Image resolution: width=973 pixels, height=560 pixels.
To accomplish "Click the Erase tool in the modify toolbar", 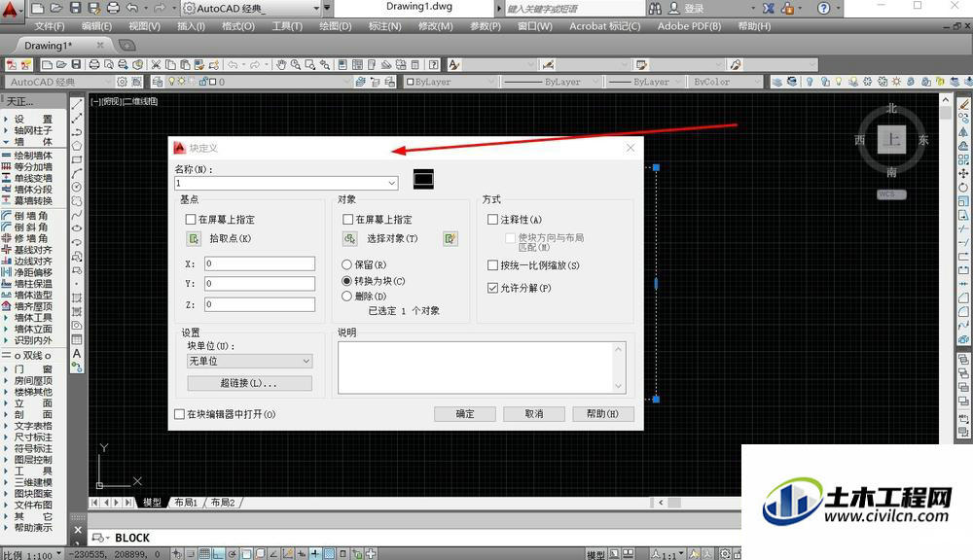I will click(x=963, y=104).
